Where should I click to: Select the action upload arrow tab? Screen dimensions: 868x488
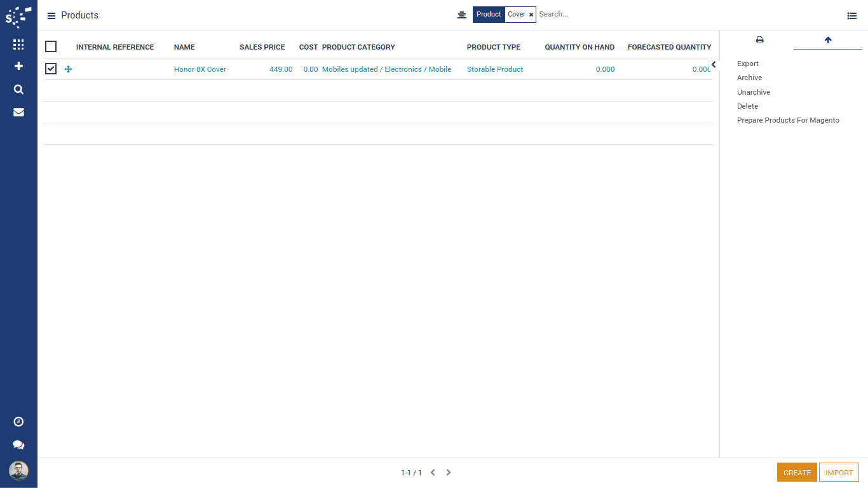click(x=827, y=40)
